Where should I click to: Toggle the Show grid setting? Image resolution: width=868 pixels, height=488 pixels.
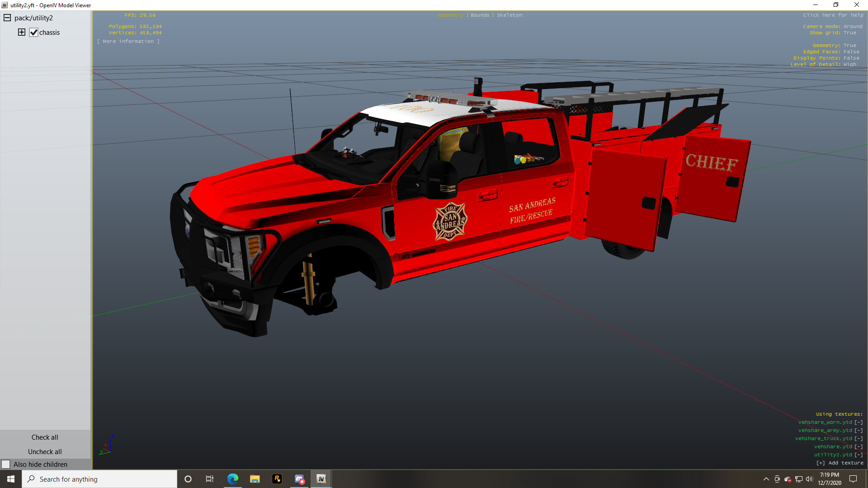point(849,33)
